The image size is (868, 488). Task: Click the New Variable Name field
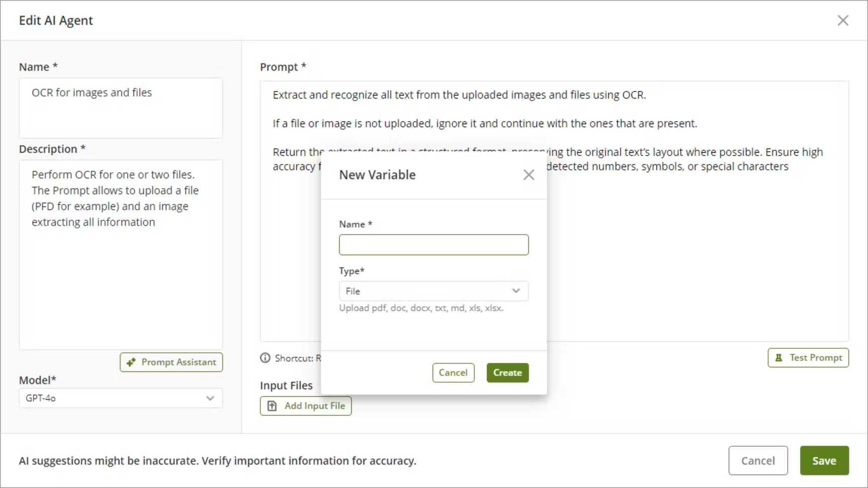point(433,245)
